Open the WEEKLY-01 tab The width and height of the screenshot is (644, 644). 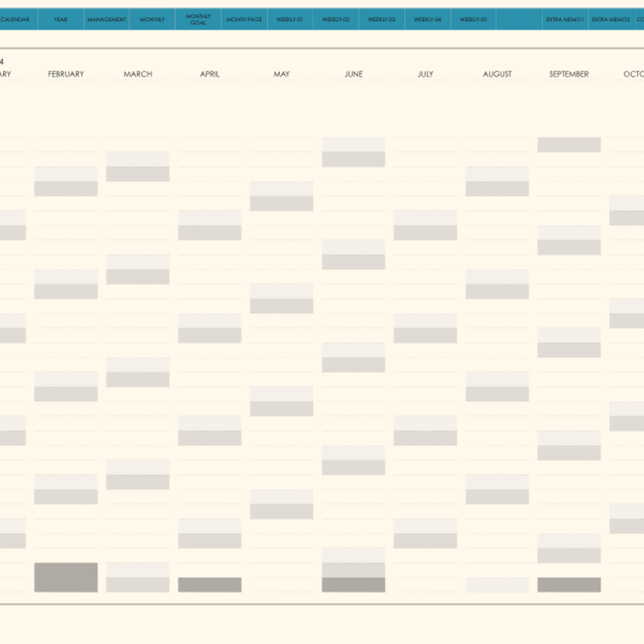290,20
